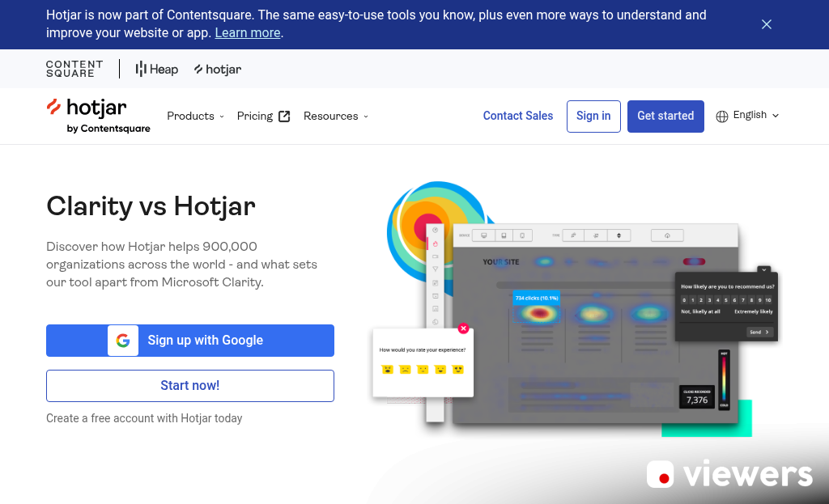Click the scroll-type icon in the TYPE toolbar group
829x504 pixels.
tap(618, 235)
